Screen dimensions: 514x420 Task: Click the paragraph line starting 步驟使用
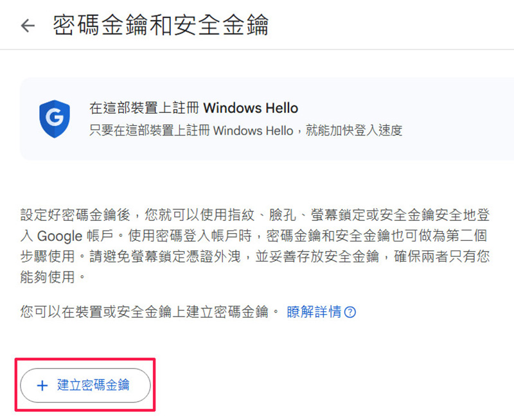coord(255,256)
